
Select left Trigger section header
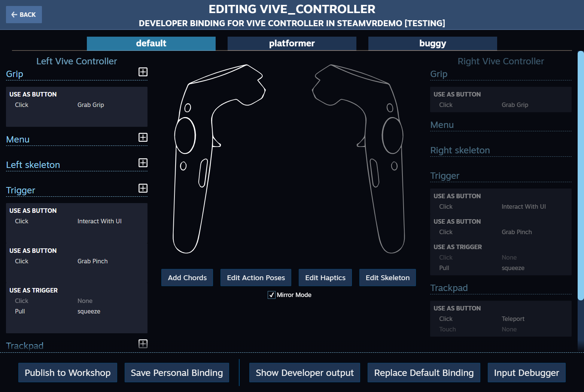pyautogui.click(x=21, y=190)
